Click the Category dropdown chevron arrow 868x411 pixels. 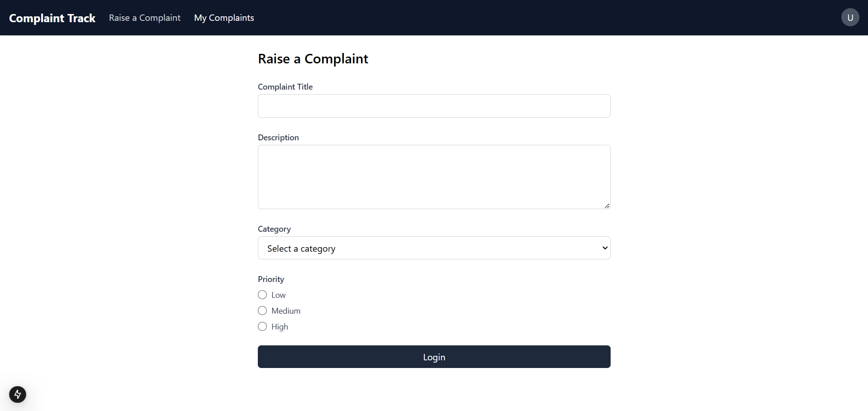coord(605,248)
